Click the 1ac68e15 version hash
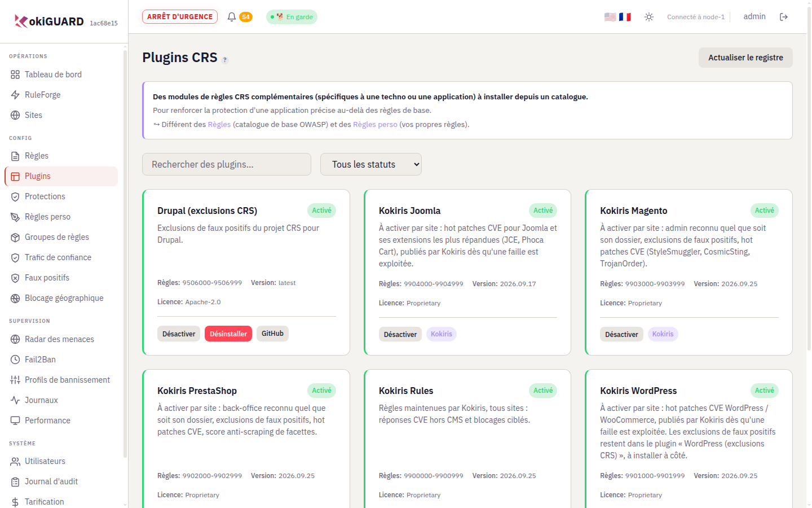This screenshot has height=508, width=812. tap(104, 23)
